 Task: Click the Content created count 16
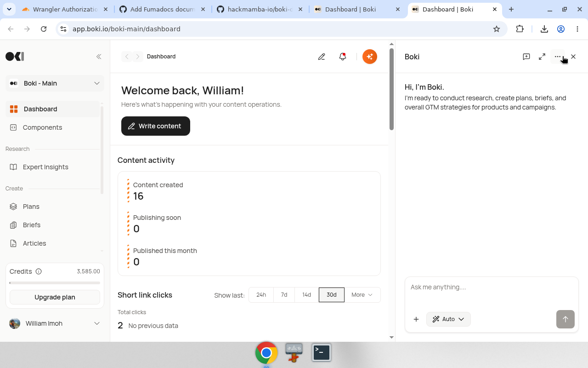(x=138, y=196)
